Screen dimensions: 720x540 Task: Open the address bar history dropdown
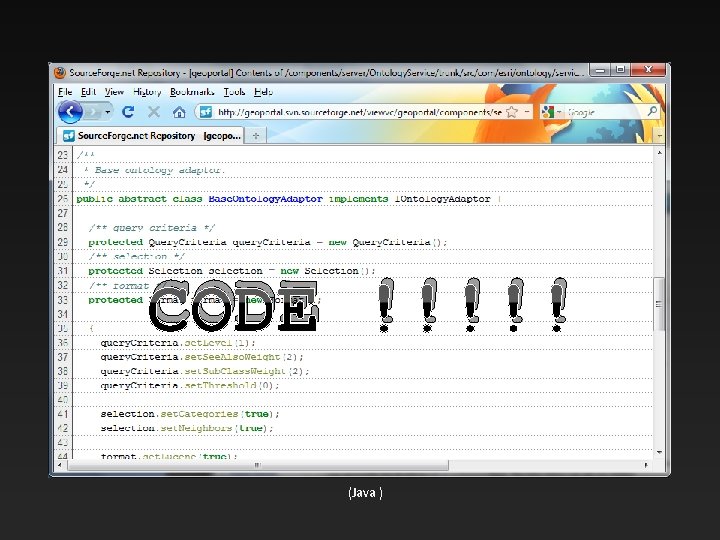point(527,112)
